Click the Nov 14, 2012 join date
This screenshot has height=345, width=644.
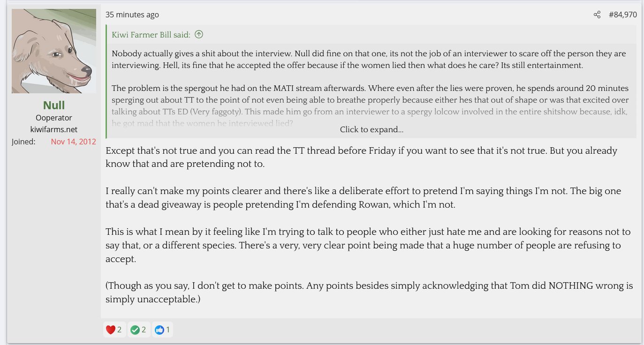pos(73,142)
